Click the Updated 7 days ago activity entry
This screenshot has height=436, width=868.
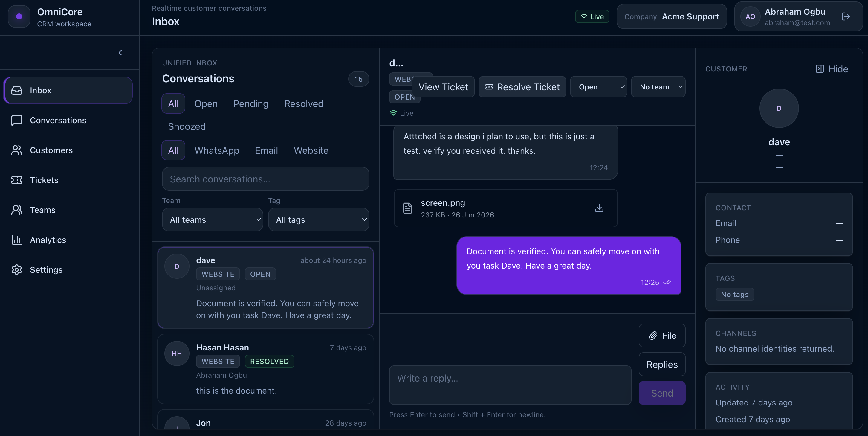pyautogui.click(x=754, y=403)
